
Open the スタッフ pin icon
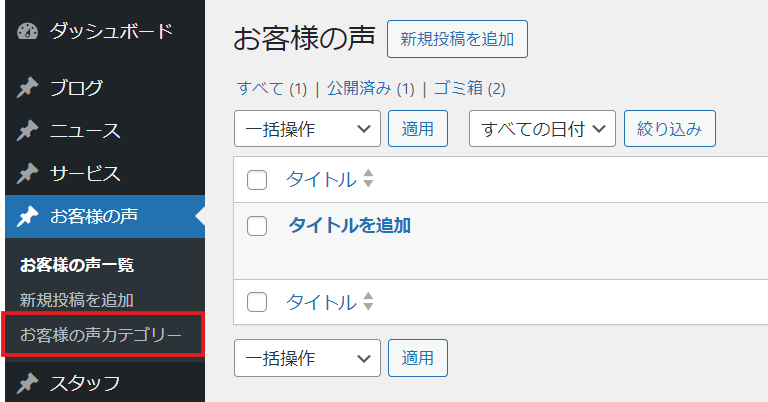point(27,383)
